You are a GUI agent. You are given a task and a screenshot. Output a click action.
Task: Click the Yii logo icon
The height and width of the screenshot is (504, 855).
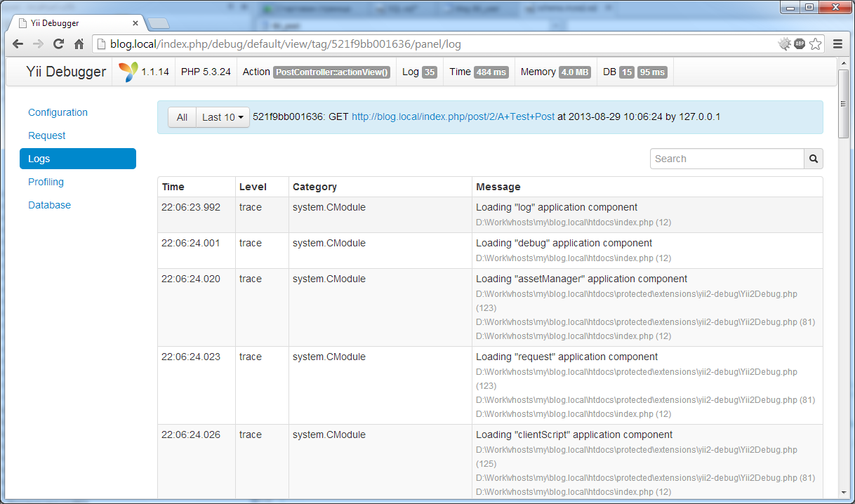coord(128,72)
